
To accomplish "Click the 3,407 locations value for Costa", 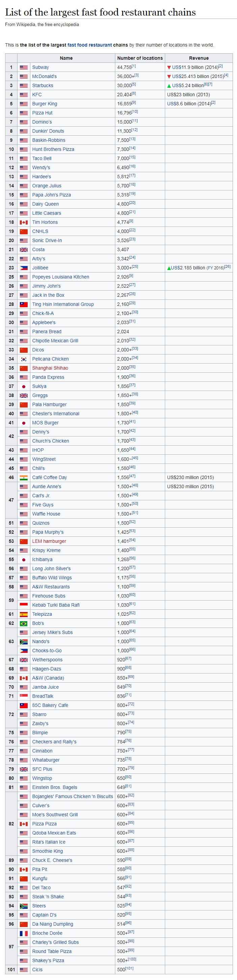I will point(123,249).
